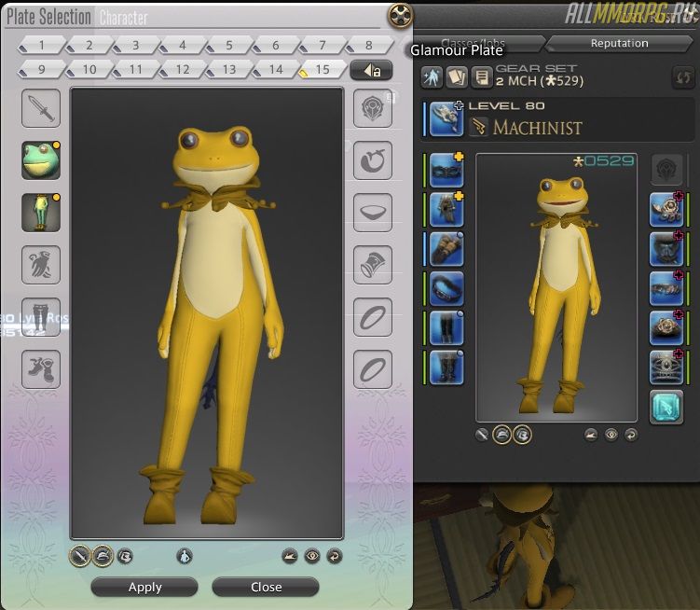Toggle eye visibility in plate preview
Screen dimensions: 700x610
click(312, 557)
